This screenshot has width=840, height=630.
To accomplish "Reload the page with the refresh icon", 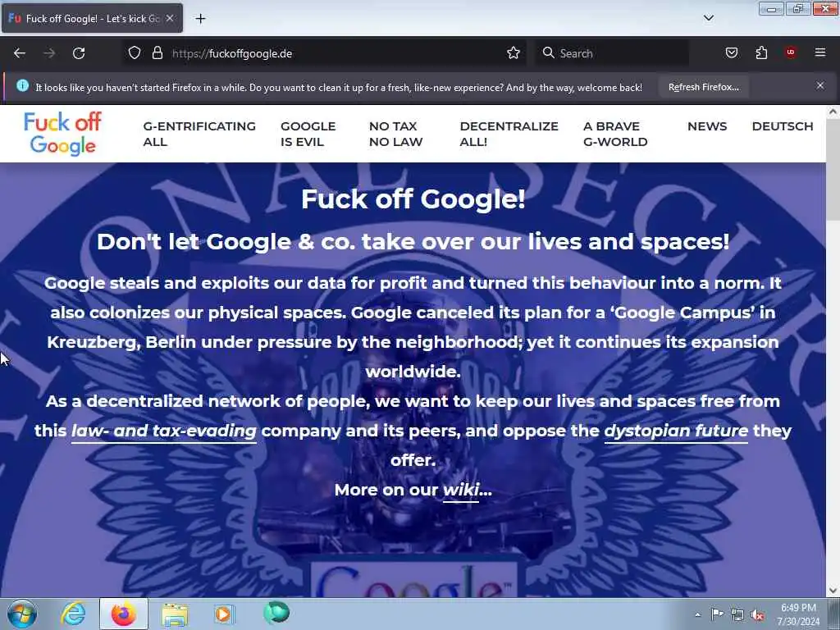I will [x=79, y=53].
